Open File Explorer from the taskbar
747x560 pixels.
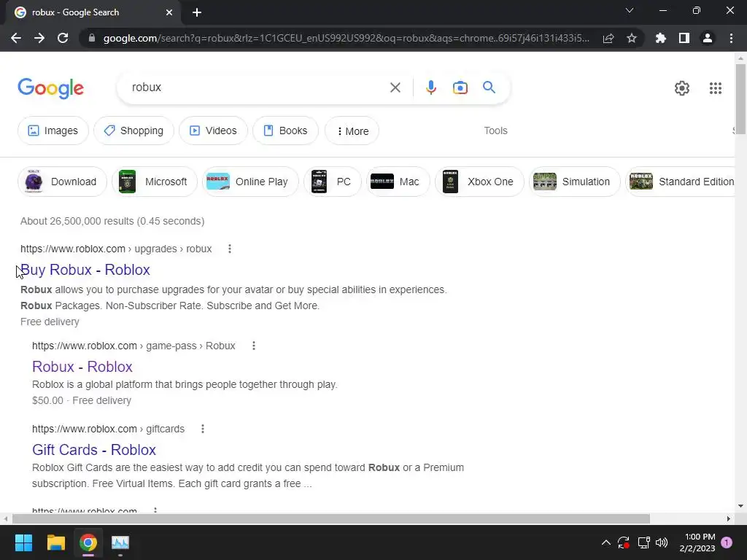pos(55,542)
